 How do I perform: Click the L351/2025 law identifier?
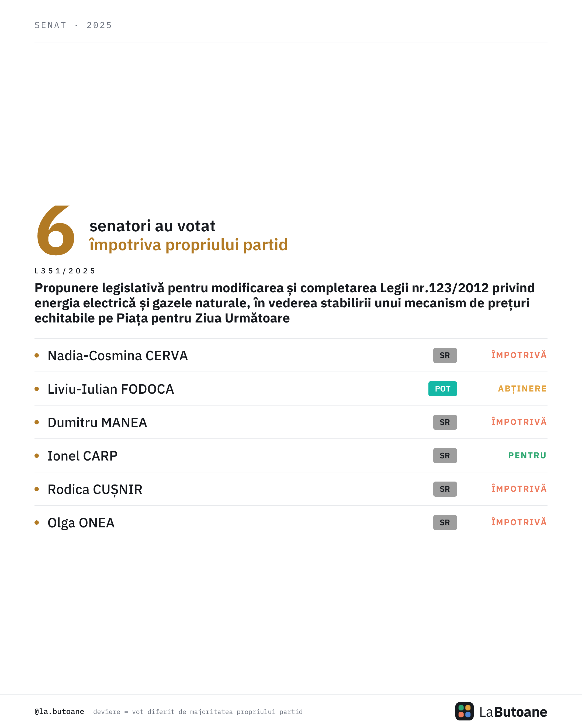pyautogui.click(x=65, y=271)
